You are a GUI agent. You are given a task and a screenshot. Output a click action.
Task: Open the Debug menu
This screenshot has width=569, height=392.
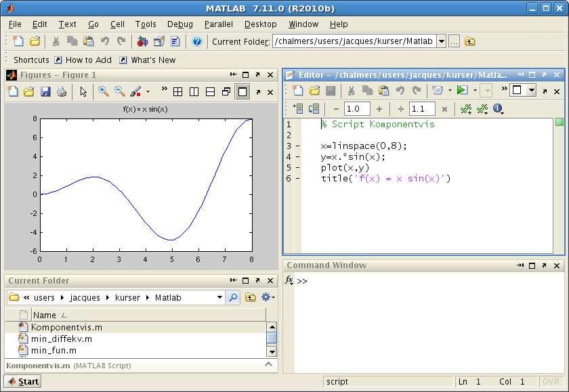pos(180,24)
